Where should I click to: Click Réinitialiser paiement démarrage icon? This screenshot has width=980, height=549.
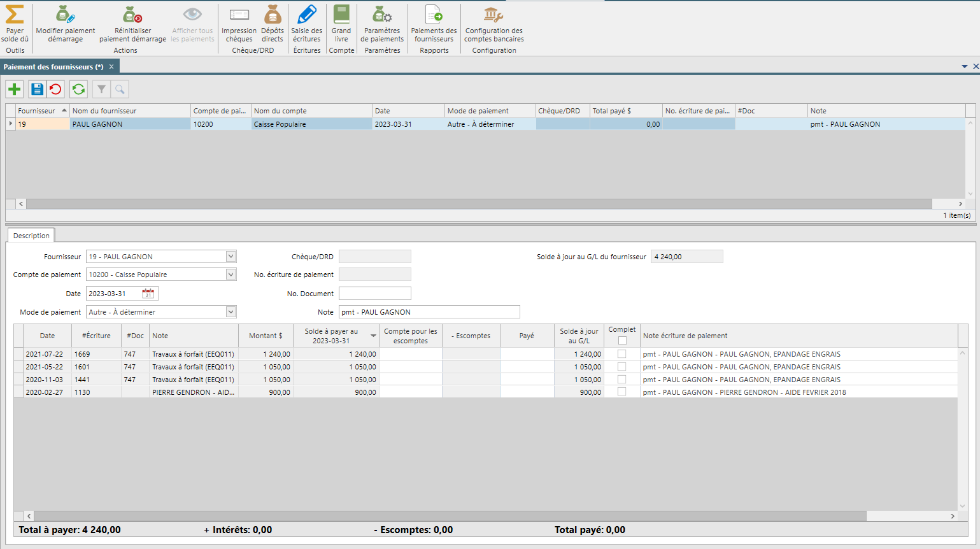132,14
